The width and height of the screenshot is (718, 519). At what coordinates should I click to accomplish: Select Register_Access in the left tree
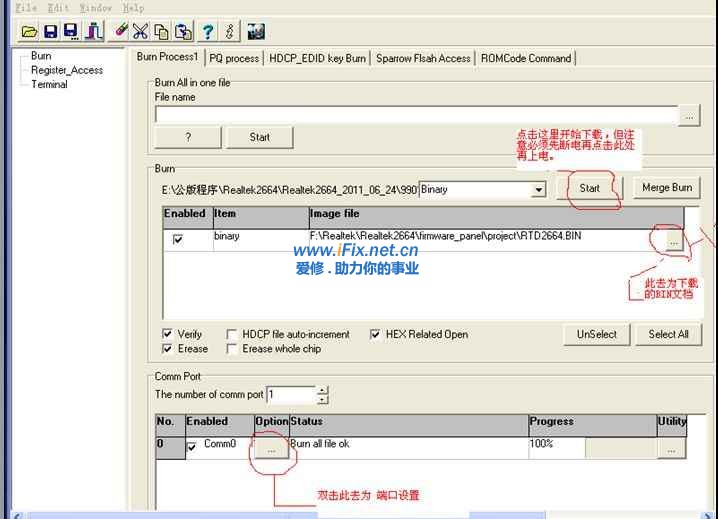pos(66,70)
